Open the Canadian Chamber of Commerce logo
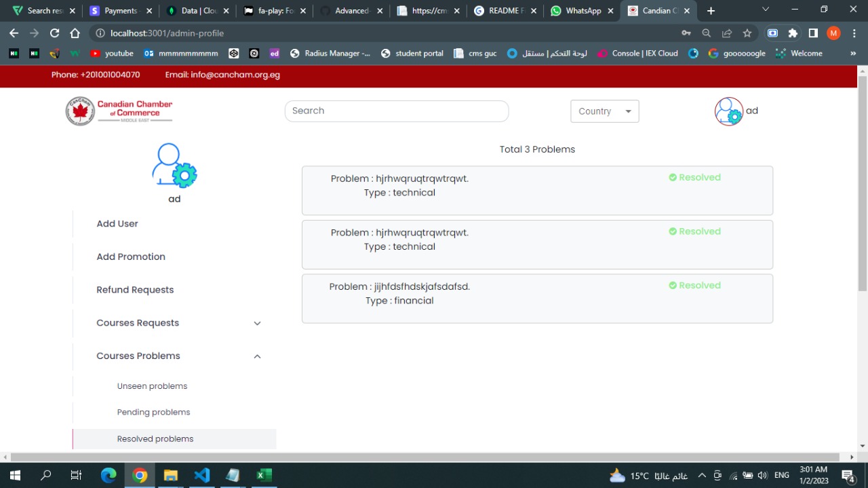 [x=119, y=111]
